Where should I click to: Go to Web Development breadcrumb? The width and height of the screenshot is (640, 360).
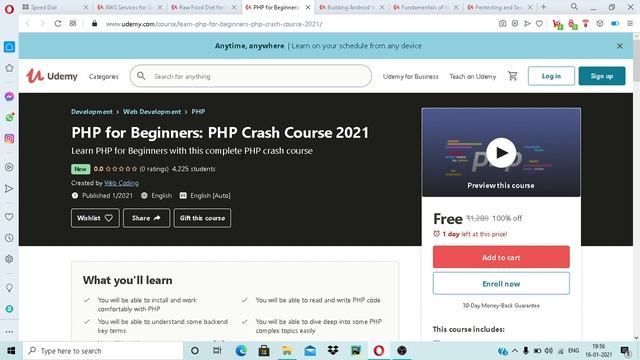click(x=152, y=111)
